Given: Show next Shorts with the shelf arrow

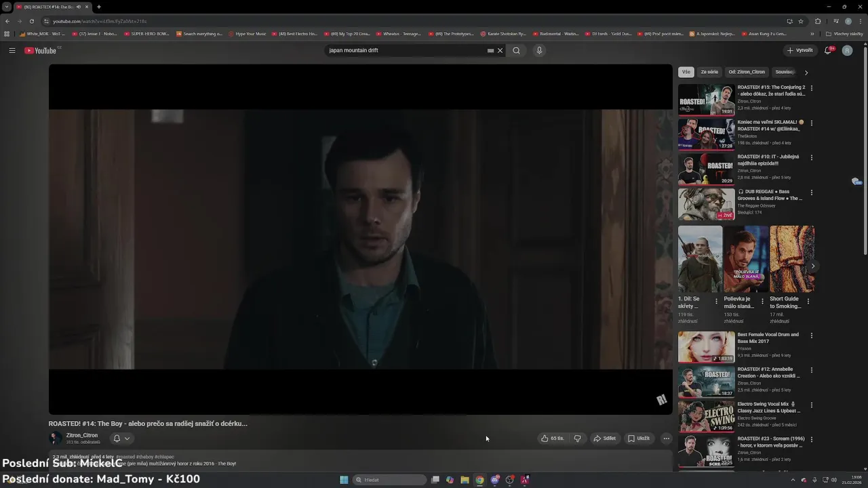Looking at the screenshot, I should (813, 266).
